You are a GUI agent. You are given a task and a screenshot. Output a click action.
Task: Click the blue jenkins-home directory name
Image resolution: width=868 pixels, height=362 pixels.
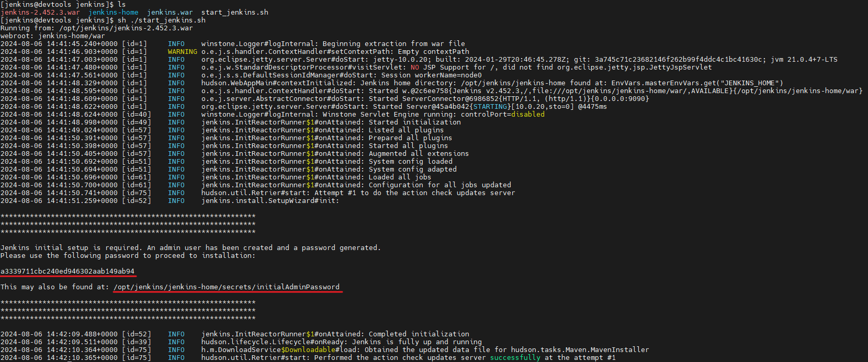(x=114, y=12)
